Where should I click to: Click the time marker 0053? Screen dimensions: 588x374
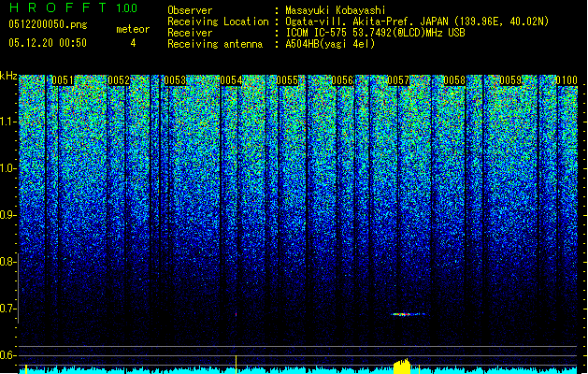(175, 80)
